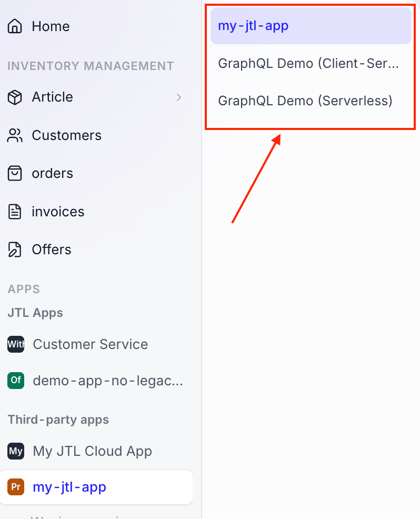Open Offers in the sidebar
Screen dimensions: 420x519
coord(51,249)
